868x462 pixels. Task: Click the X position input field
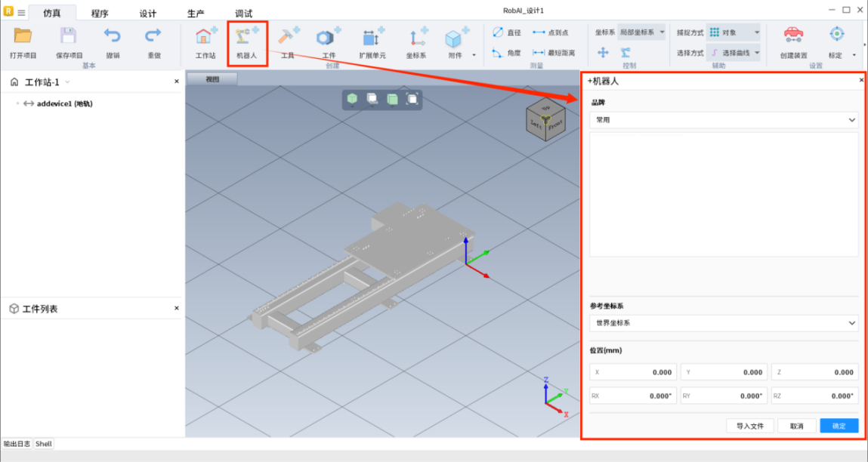pyautogui.click(x=633, y=372)
